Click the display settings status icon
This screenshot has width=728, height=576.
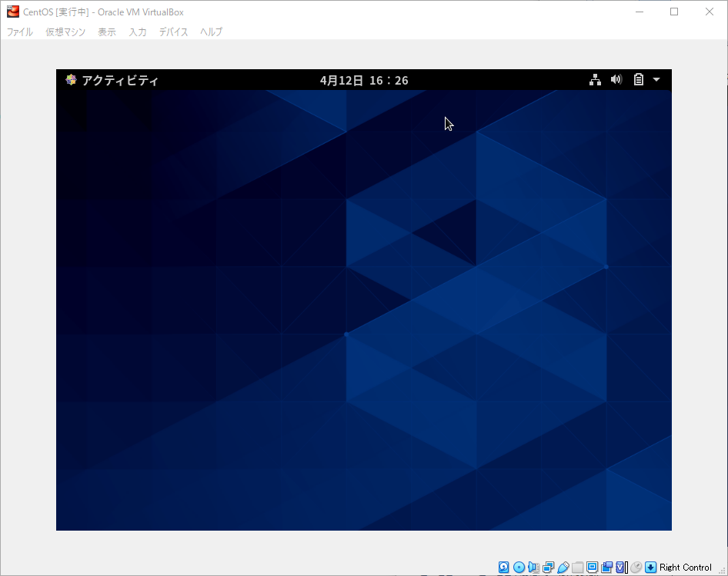coord(592,568)
